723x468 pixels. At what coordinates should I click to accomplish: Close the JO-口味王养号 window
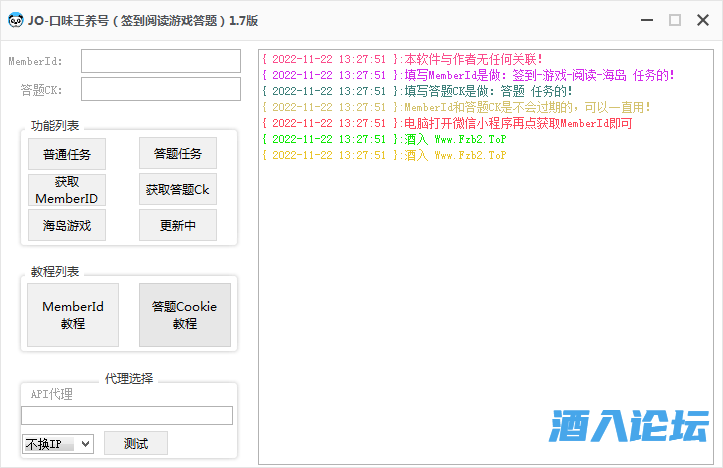click(x=704, y=19)
